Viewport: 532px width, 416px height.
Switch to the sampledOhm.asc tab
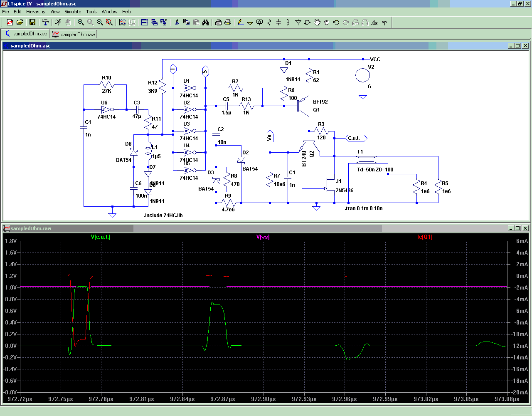point(26,34)
